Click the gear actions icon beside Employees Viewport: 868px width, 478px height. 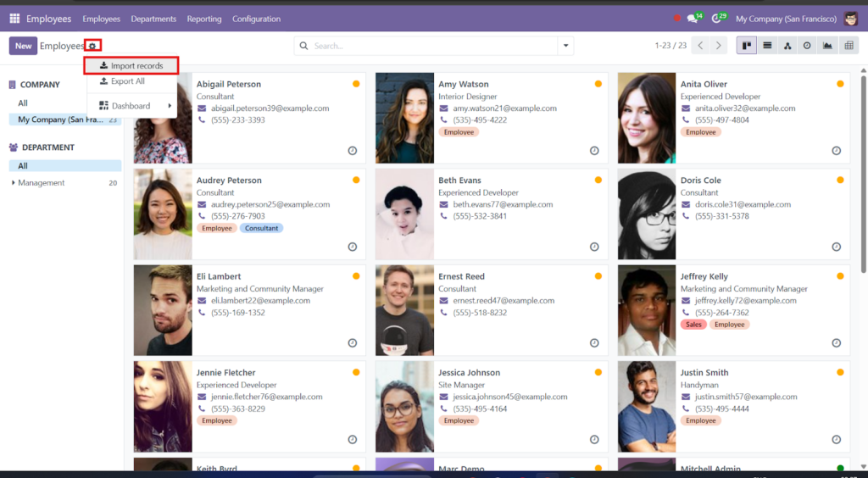(92, 46)
